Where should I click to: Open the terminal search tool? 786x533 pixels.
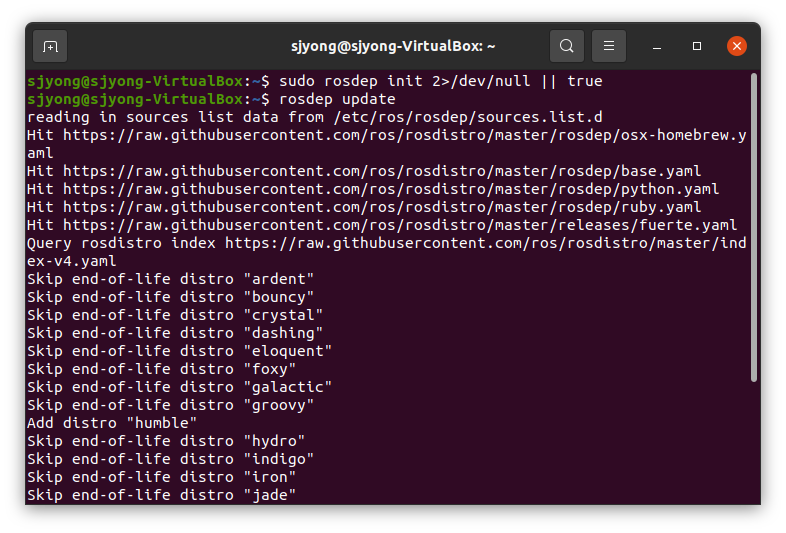coord(566,46)
